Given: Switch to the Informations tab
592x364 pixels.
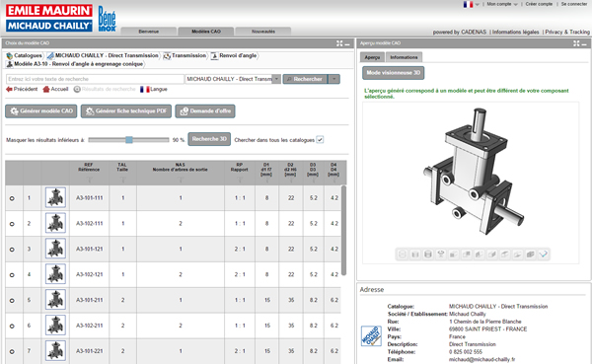Looking at the screenshot, I should tap(404, 57).
